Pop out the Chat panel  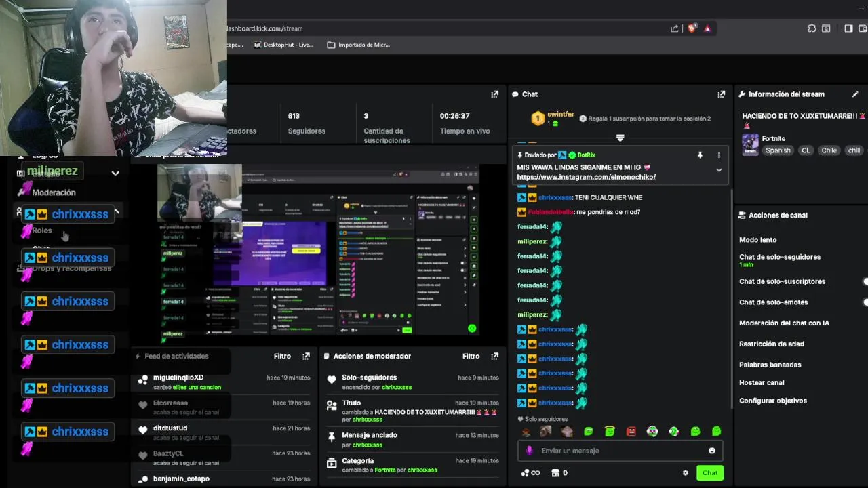[x=722, y=94]
